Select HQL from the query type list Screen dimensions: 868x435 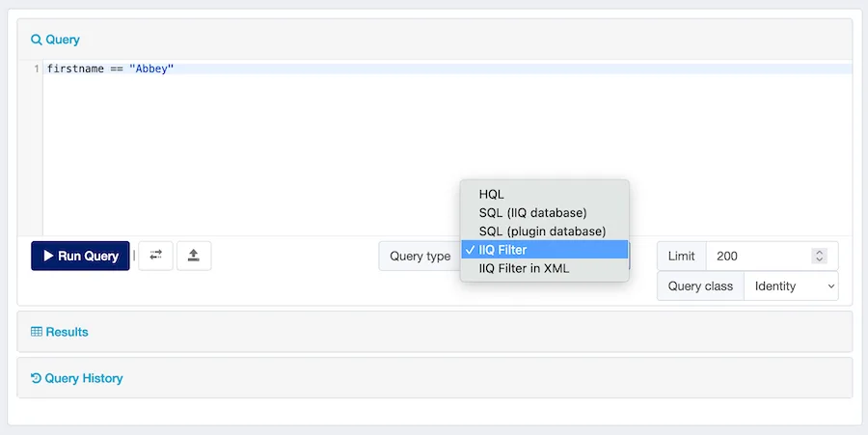coord(491,195)
